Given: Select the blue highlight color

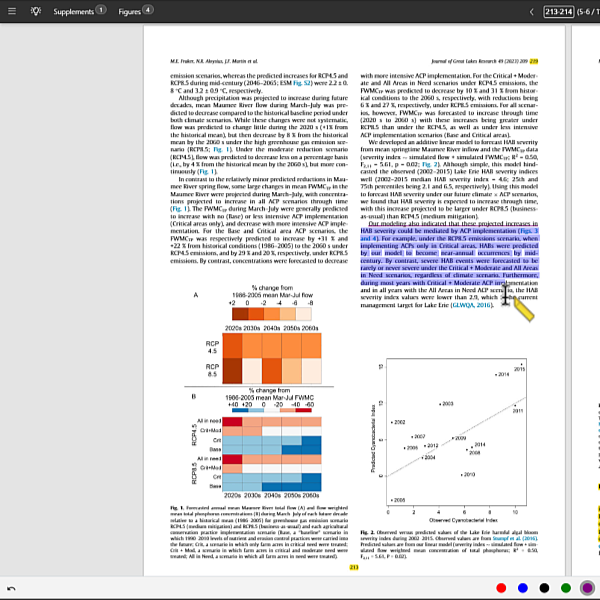Looking at the screenshot, I should [x=522, y=588].
